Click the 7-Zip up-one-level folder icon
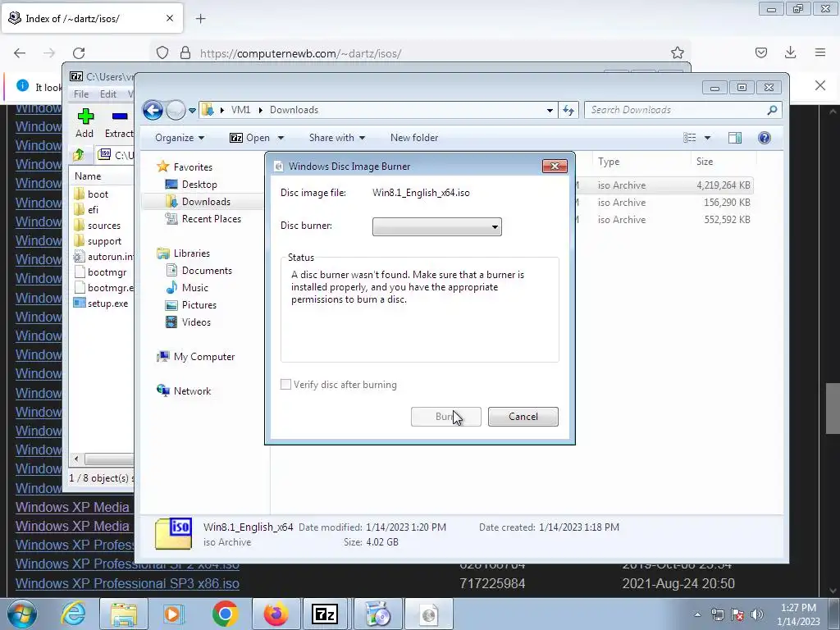The image size is (840, 630). 79,155
